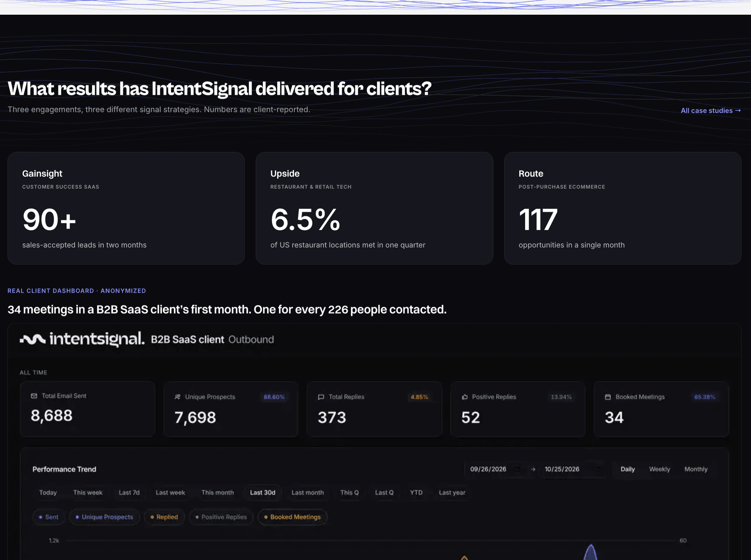Viewport: 751px width, 560px height.
Task: Select the This month range preset
Action: coord(217,493)
